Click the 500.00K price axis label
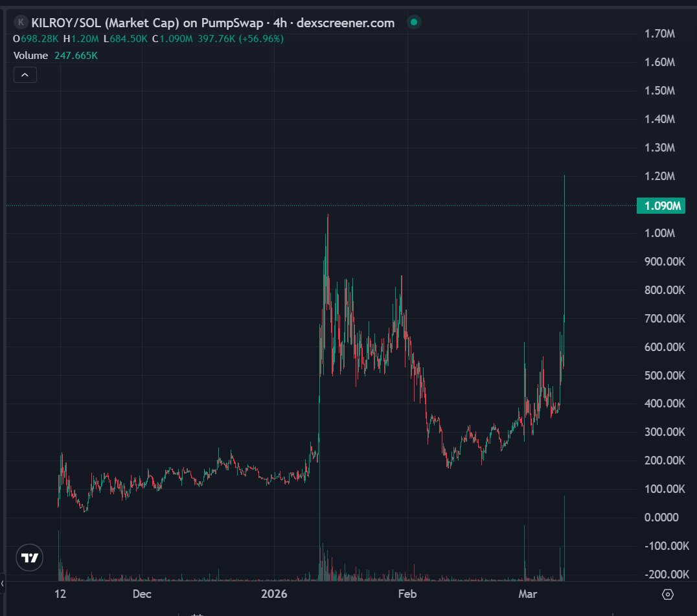Image resolution: width=697 pixels, height=616 pixels. 665,376
